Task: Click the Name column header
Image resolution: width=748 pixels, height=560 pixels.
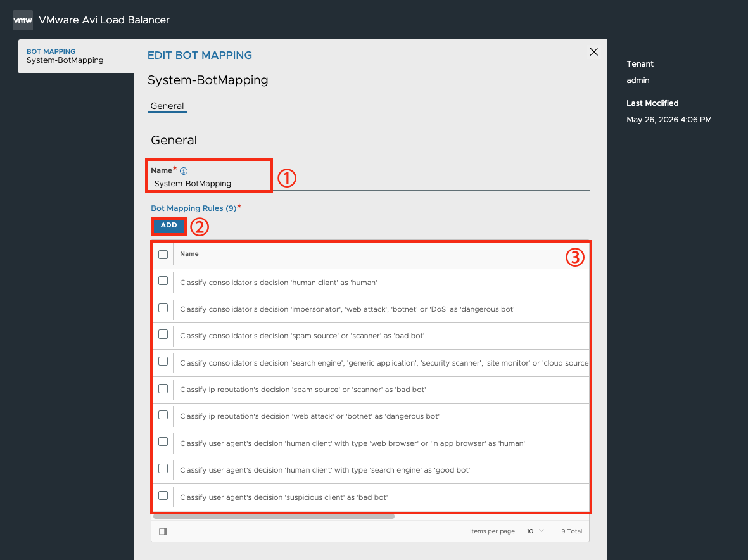Action: 189,254
